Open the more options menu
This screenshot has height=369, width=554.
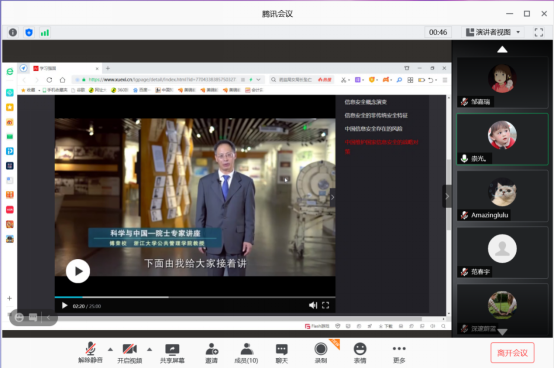(x=399, y=353)
